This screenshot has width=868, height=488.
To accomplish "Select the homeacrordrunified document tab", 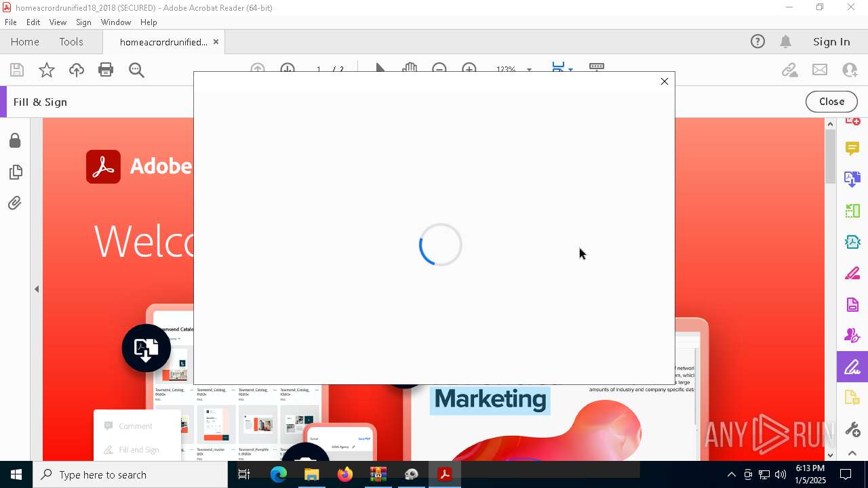I will [x=163, y=42].
